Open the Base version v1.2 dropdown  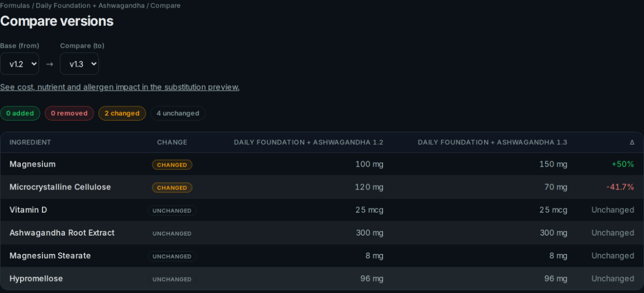pyautogui.click(x=20, y=64)
